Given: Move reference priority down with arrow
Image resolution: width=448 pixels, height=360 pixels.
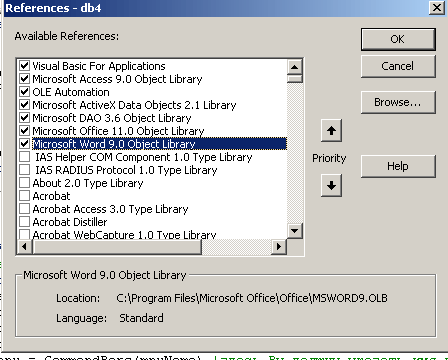Looking at the screenshot, I should (x=331, y=185).
